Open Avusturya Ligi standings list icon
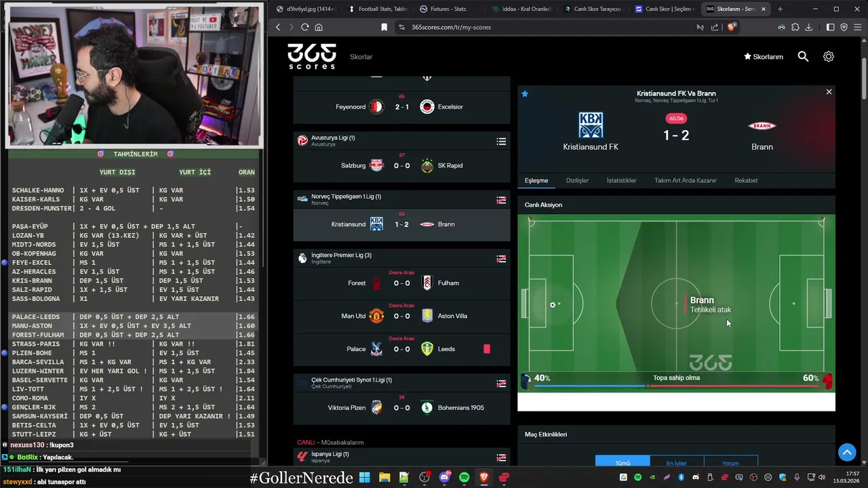 click(x=501, y=141)
